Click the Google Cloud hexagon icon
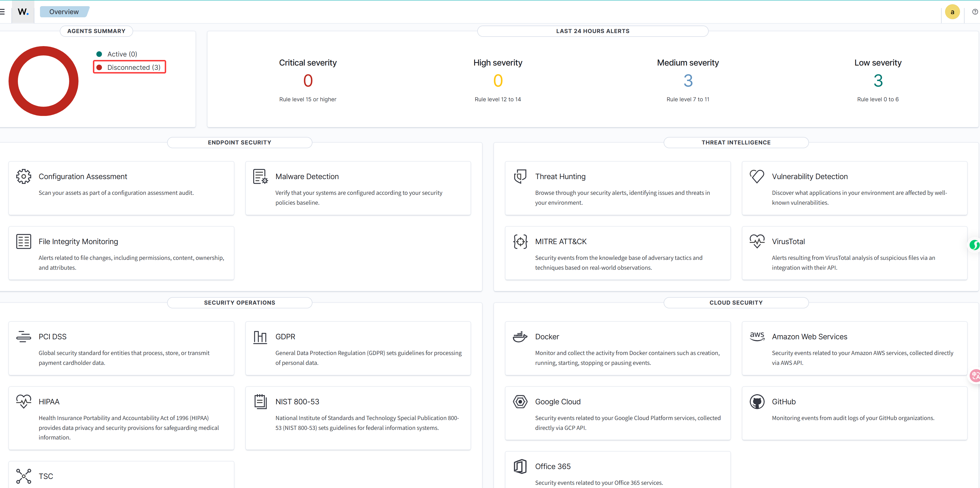This screenshot has height=488, width=980. [520, 402]
